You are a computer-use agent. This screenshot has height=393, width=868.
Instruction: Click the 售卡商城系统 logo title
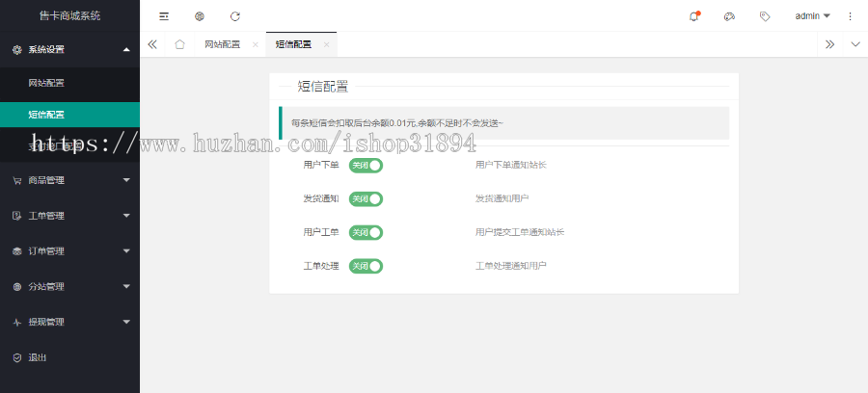[x=69, y=16]
